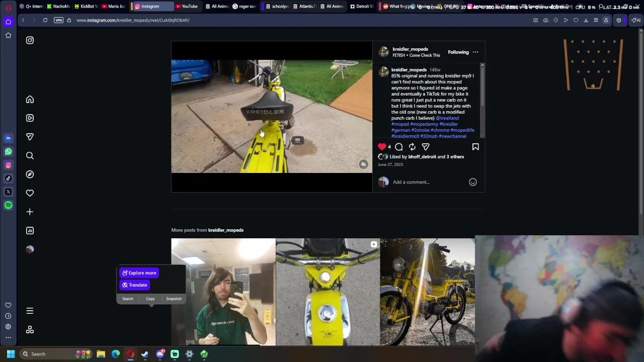The height and width of the screenshot is (362, 644).
Task: Open Instagram search magnifier in sidebar
Action: [x=30, y=156]
